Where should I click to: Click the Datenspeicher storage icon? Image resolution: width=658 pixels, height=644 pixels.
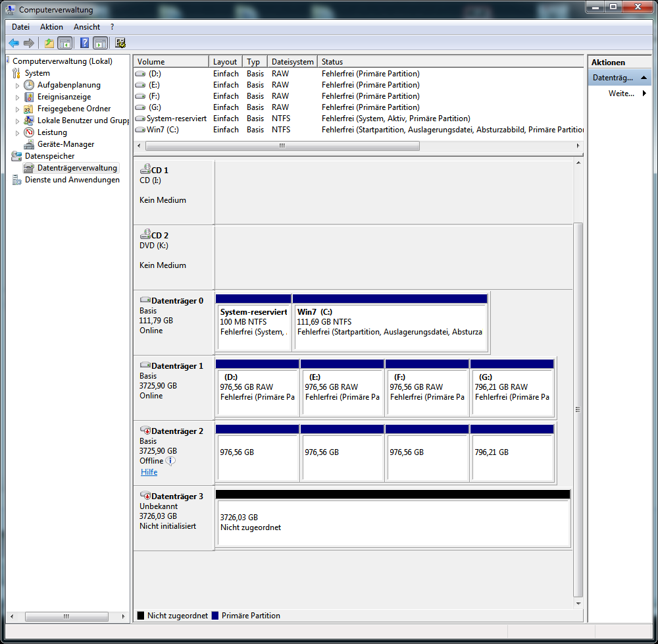pos(16,156)
